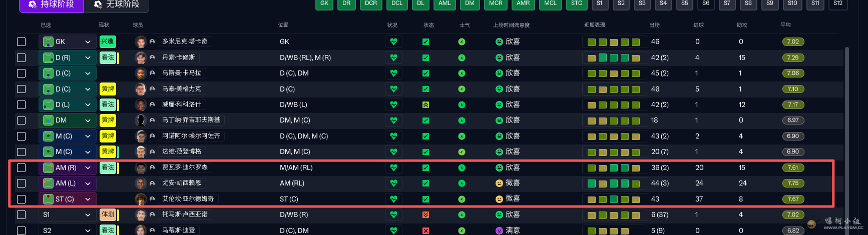Viewport: 868px width, 235px height.
Task: Click the green up-arrow status icon for 威廉·科科洛什
Action: pyautogui.click(x=425, y=105)
